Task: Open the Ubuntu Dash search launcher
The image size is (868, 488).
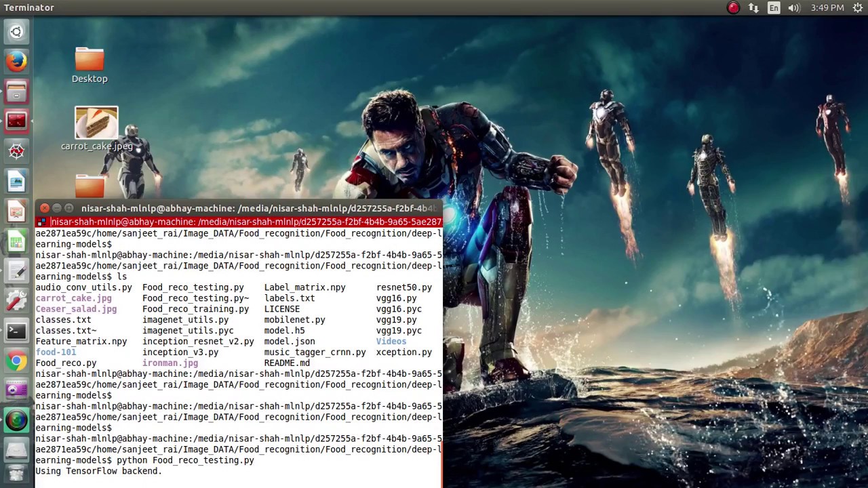Action: (x=16, y=32)
